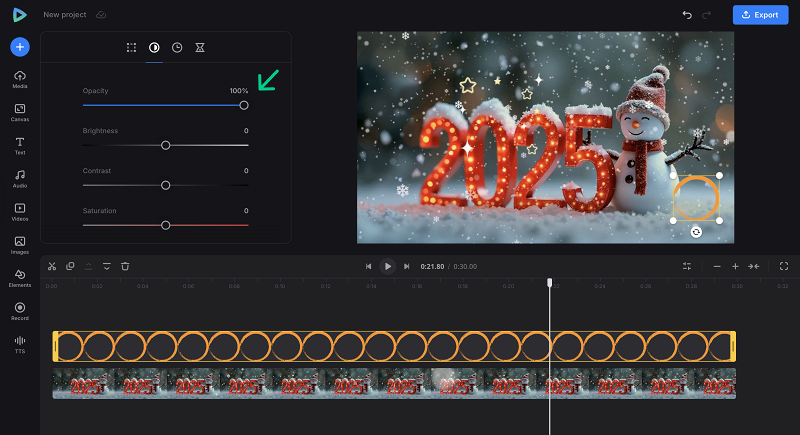Screen dimensions: 800x435
Task: Play the timeline preview
Action: pyautogui.click(x=388, y=266)
